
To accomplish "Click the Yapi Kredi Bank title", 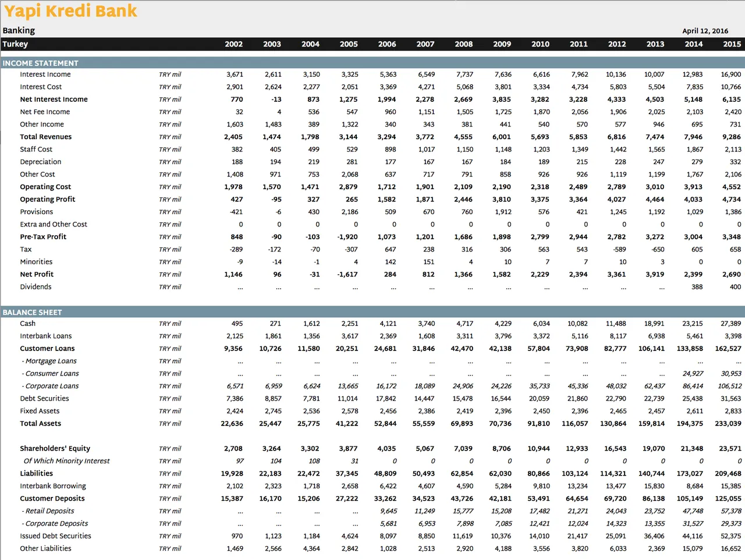I will pyautogui.click(x=70, y=11).
